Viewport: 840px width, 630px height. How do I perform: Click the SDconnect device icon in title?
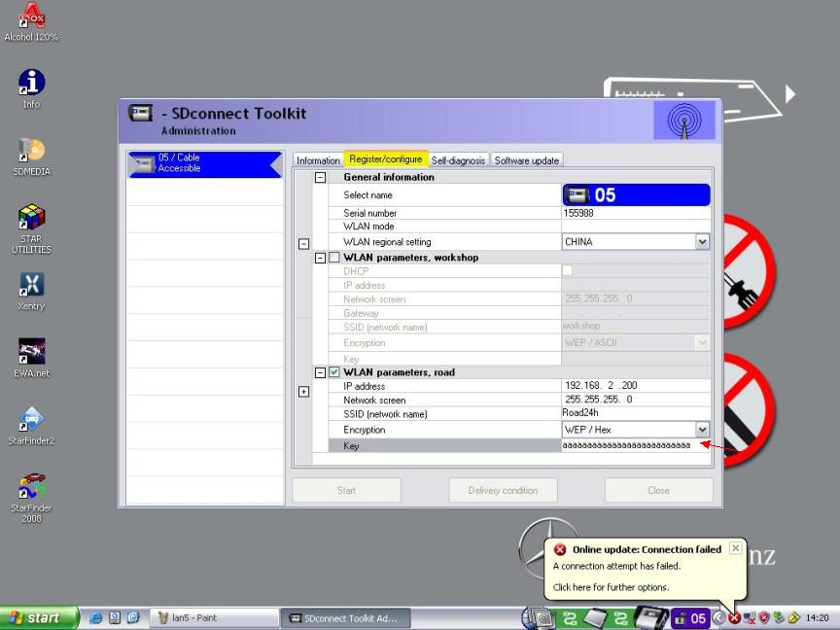[x=140, y=113]
